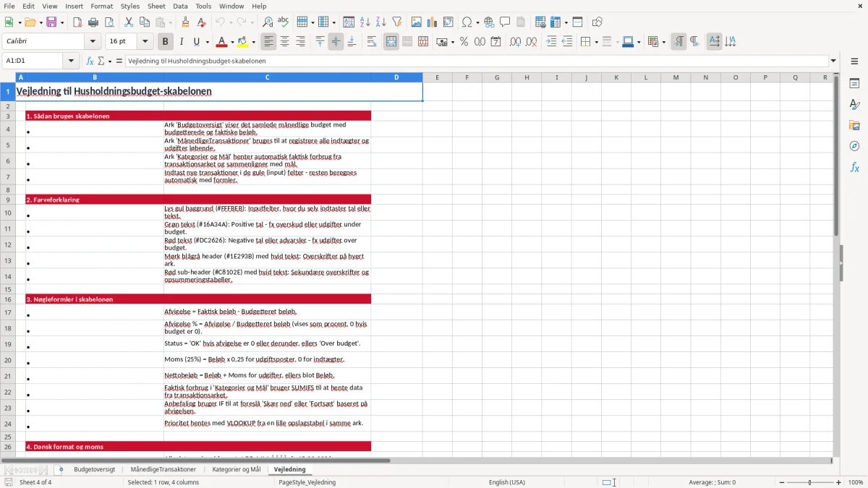Click the Sort icon

pyautogui.click(x=349, y=22)
